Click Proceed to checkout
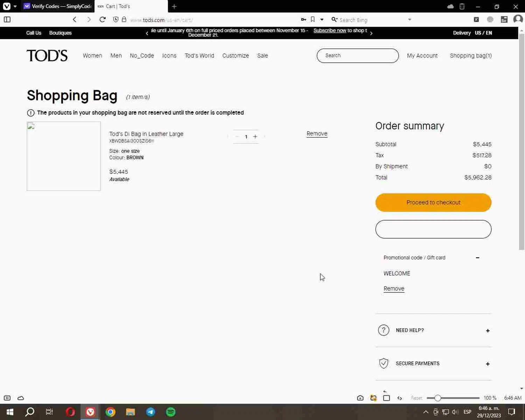The height and width of the screenshot is (420, 525). (433, 203)
